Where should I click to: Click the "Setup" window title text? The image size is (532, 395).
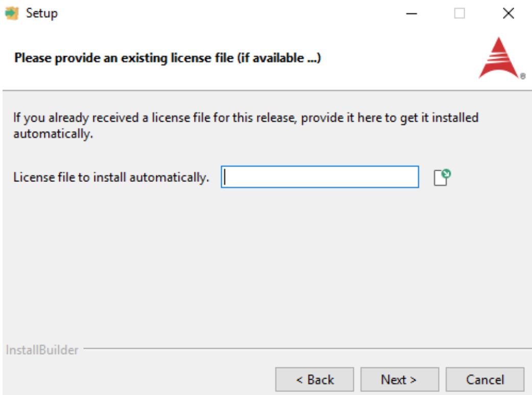(42, 14)
